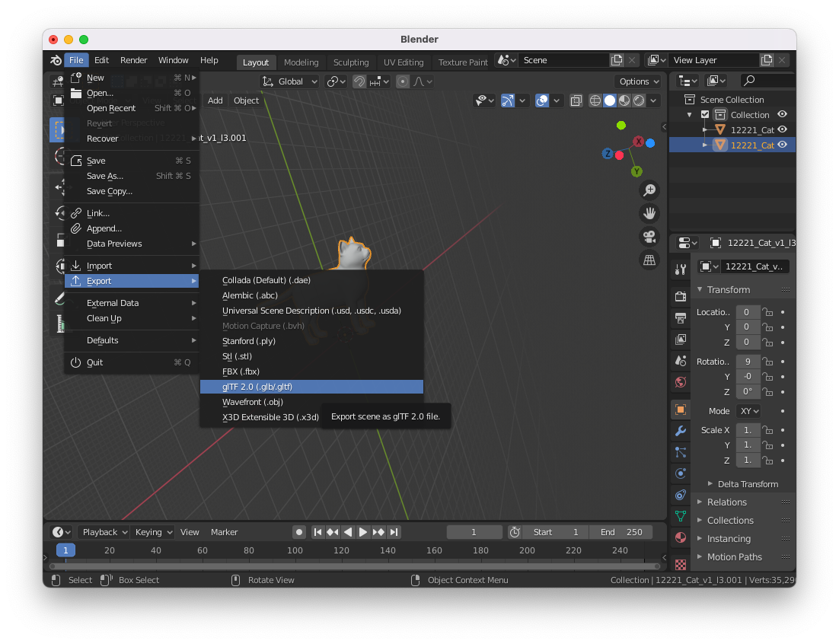
Task: Click the zoom magnifier icon in viewport
Action: [x=649, y=190]
